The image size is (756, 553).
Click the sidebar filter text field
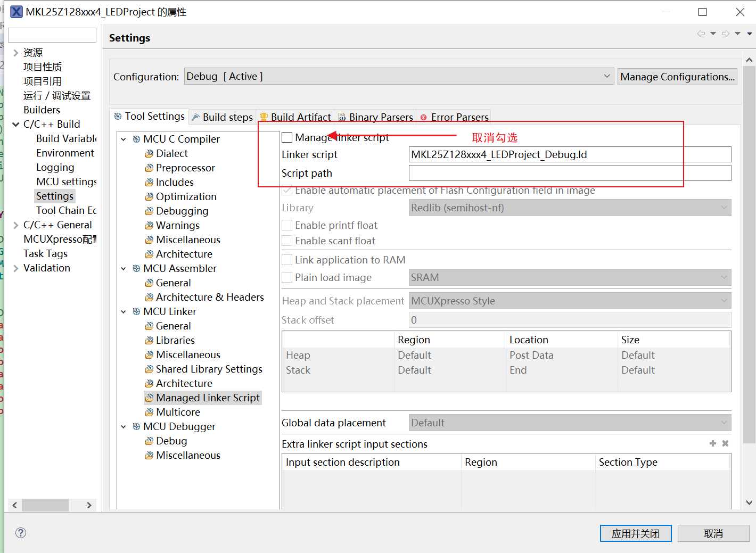(x=52, y=35)
